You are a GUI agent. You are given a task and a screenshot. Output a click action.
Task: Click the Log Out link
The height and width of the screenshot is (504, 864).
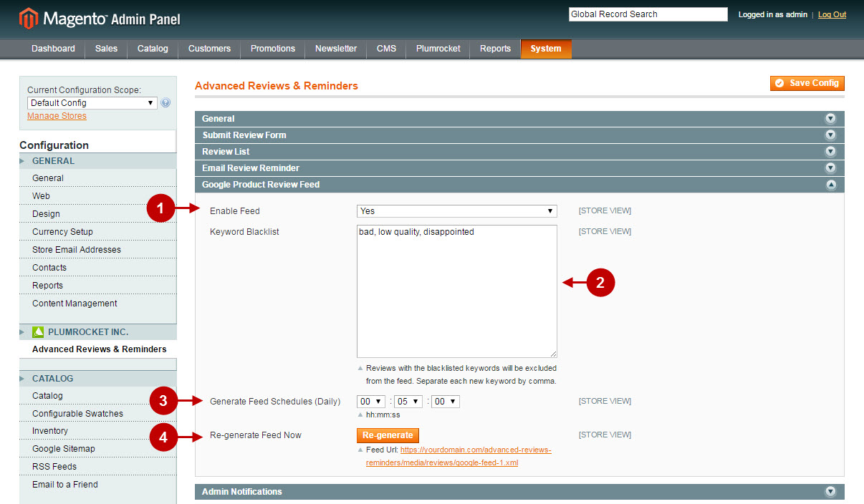(x=832, y=14)
